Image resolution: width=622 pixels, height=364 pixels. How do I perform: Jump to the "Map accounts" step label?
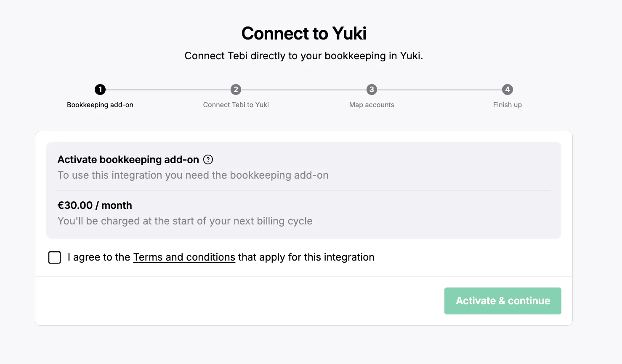pos(372,105)
